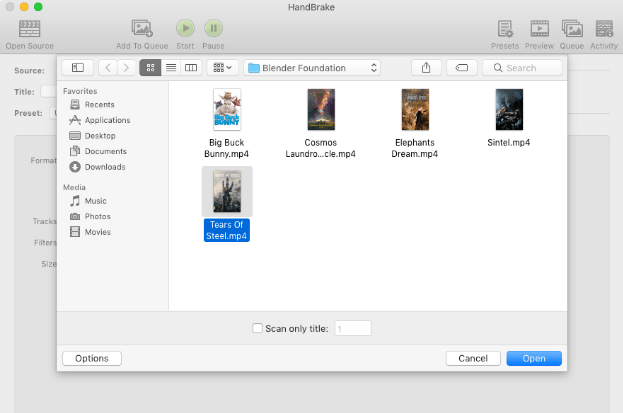Open the Presets panel icon
Viewport: 623px width, 413px height.
pyautogui.click(x=505, y=29)
